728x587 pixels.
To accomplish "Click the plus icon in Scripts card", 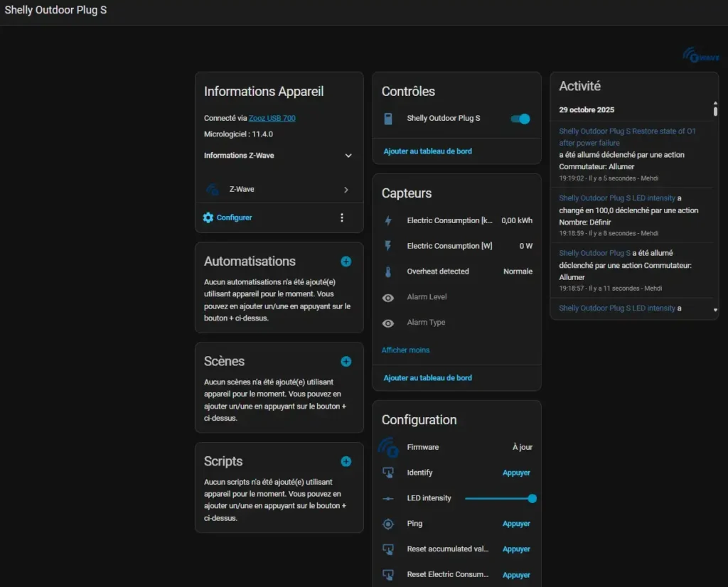I will [x=346, y=461].
